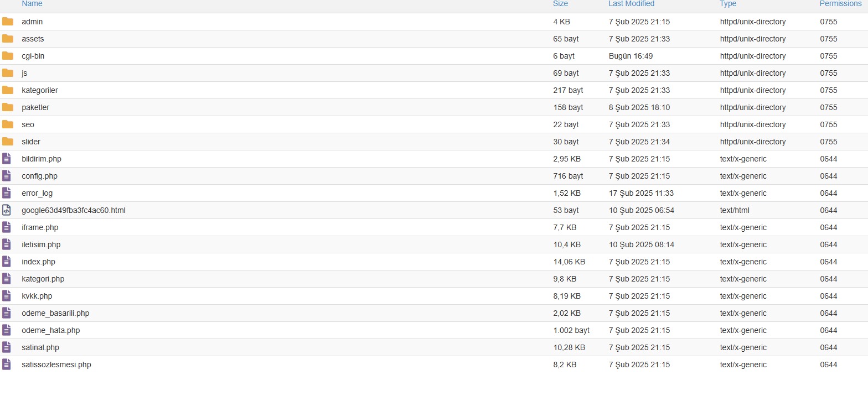868x401 pixels.
Task: Click the paketler folder icon
Action: click(7, 107)
